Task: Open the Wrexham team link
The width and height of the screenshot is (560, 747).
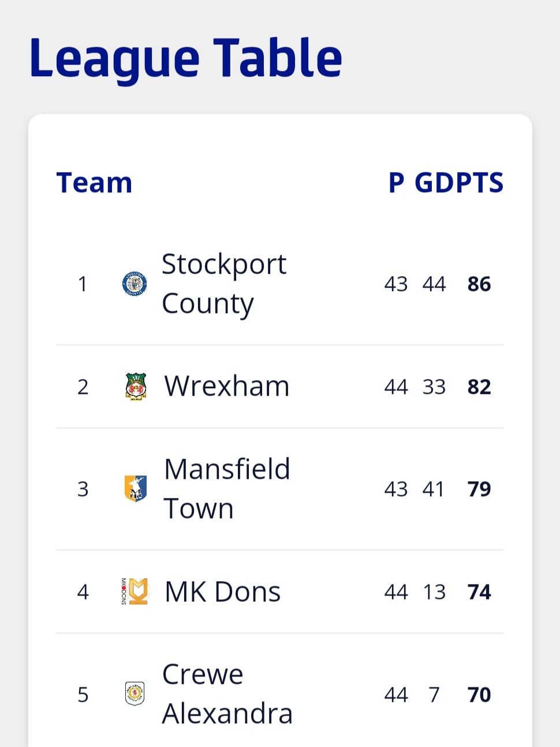Action: point(226,386)
